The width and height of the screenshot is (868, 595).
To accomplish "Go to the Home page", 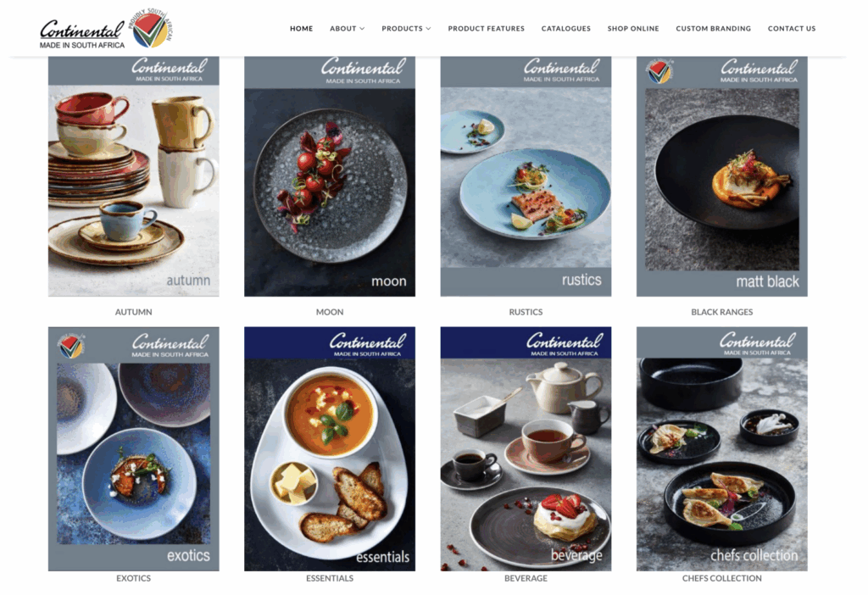I will (301, 29).
